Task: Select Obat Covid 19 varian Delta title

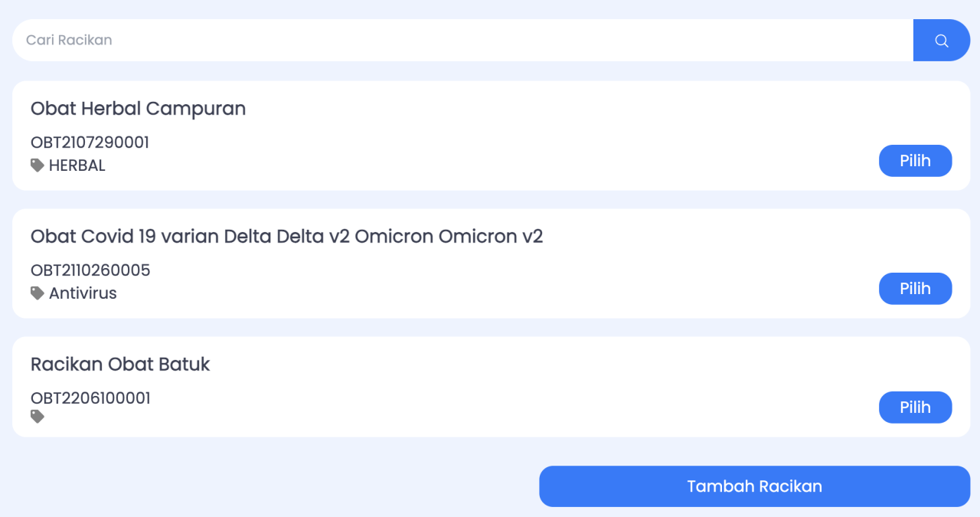Action: click(286, 237)
